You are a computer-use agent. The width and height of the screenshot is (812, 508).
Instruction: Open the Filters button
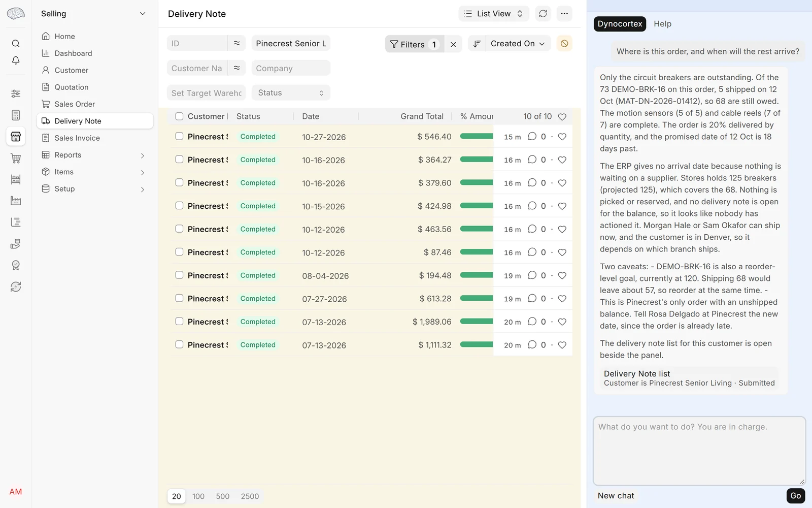pyautogui.click(x=414, y=44)
